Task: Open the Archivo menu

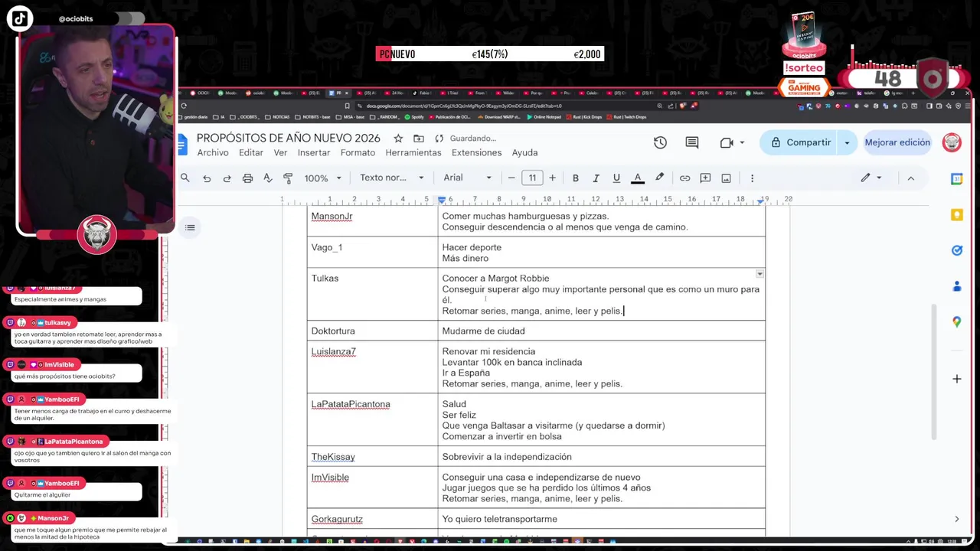Action: (x=213, y=152)
